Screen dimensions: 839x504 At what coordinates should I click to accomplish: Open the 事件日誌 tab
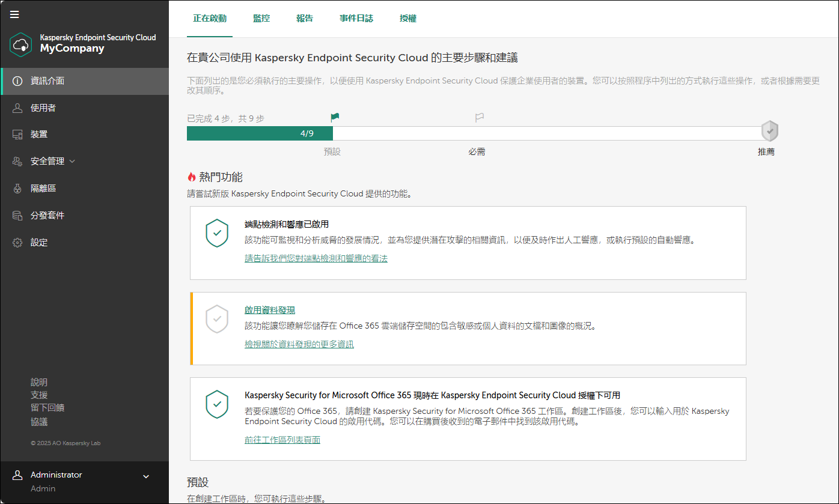pyautogui.click(x=356, y=19)
